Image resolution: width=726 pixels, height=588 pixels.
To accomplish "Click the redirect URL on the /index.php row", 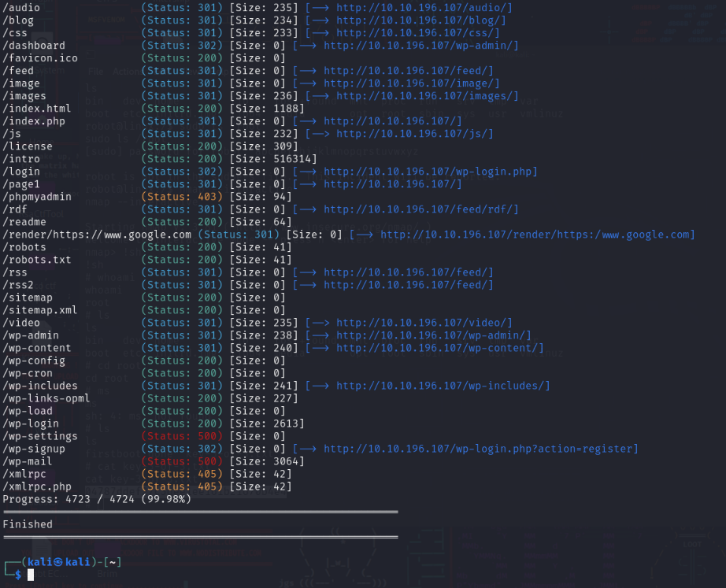I will (x=391, y=121).
